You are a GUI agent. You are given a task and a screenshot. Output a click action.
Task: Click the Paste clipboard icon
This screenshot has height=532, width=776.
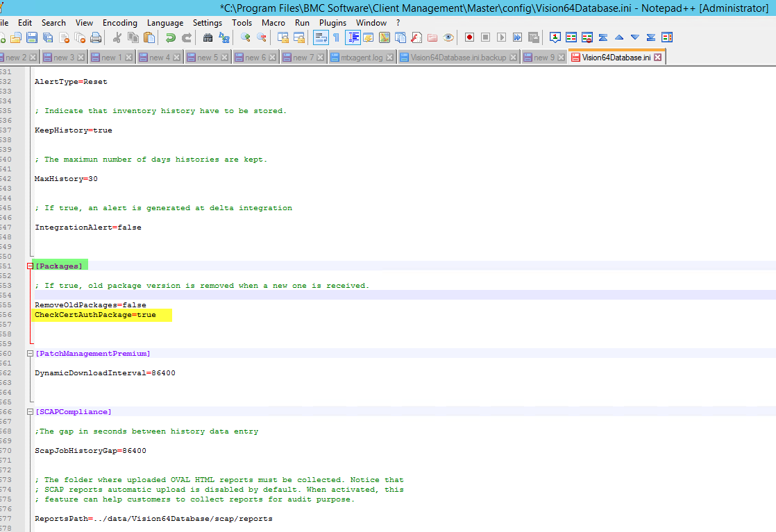149,37
